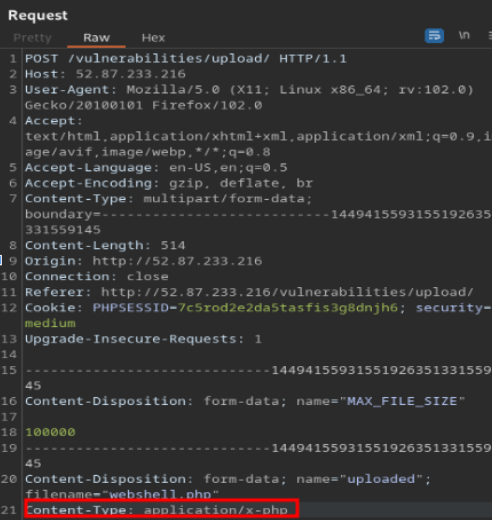The image size is (492, 520).
Task: Click the Content-Type: multipart/form-data header
Action: pyautogui.click(x=168, y=199)
